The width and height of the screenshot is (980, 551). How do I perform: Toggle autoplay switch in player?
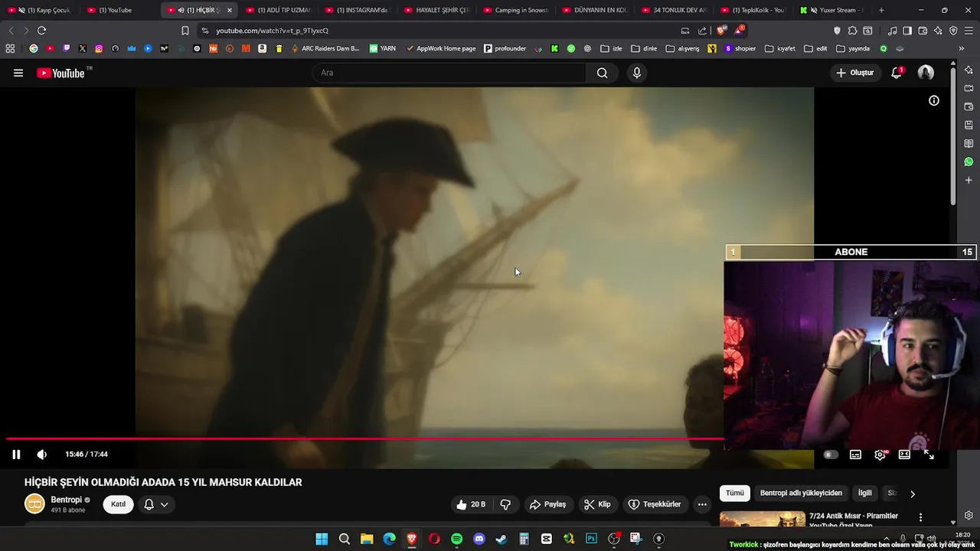[x=829, y=455]
